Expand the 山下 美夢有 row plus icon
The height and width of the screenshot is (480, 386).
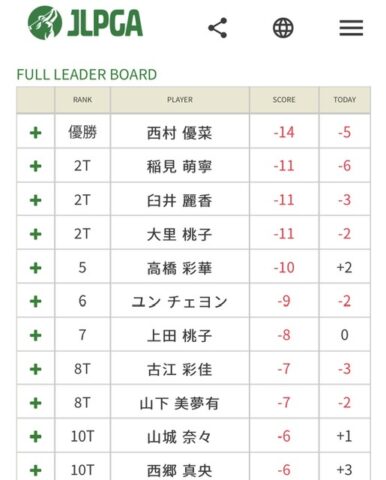pyautogui.click(x=36, y=403)
